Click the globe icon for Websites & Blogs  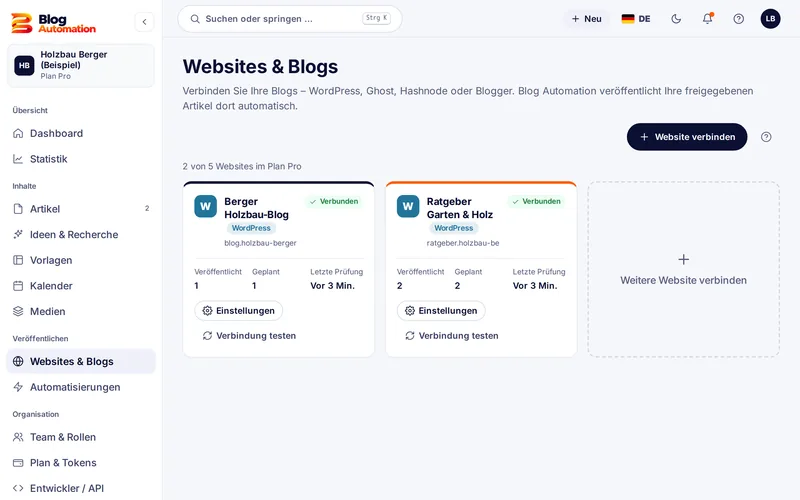[18, 361]
